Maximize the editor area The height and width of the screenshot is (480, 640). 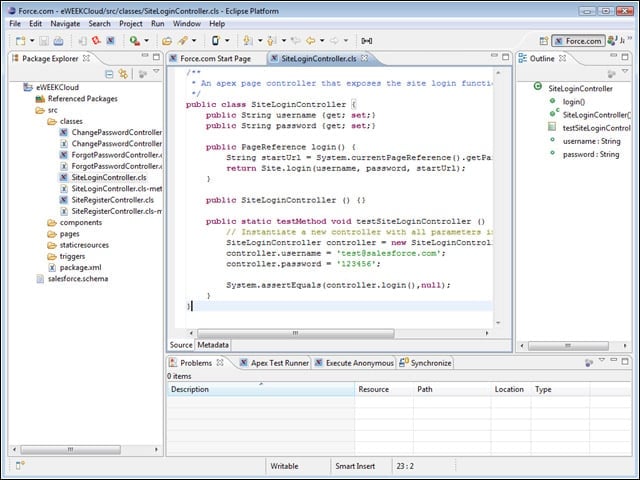coord(506,57)
